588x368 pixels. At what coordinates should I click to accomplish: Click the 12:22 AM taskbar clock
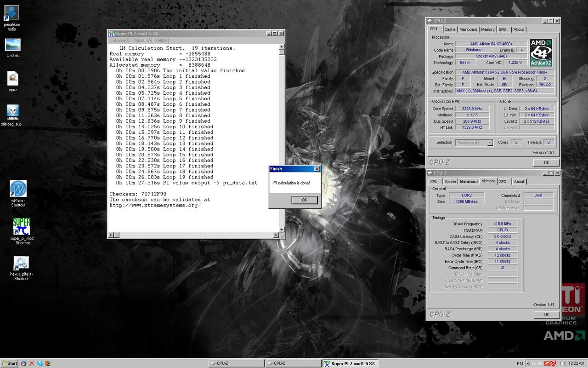tap(576, 363)
